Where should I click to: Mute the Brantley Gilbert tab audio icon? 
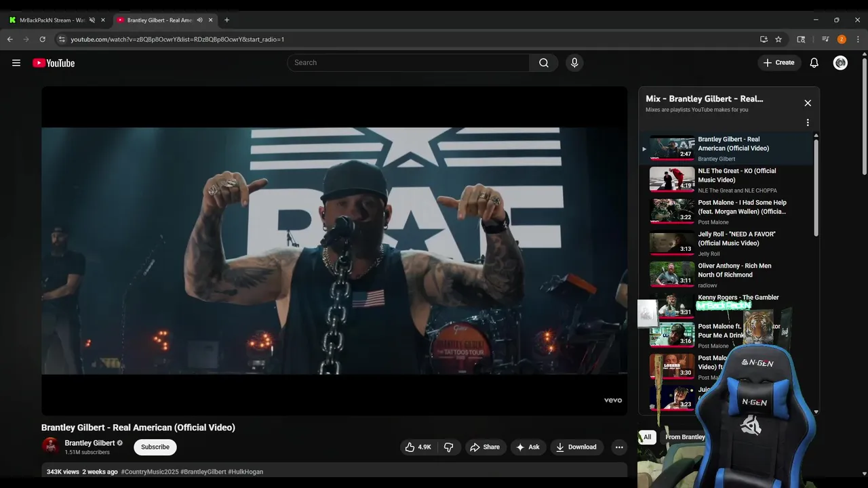199,20
